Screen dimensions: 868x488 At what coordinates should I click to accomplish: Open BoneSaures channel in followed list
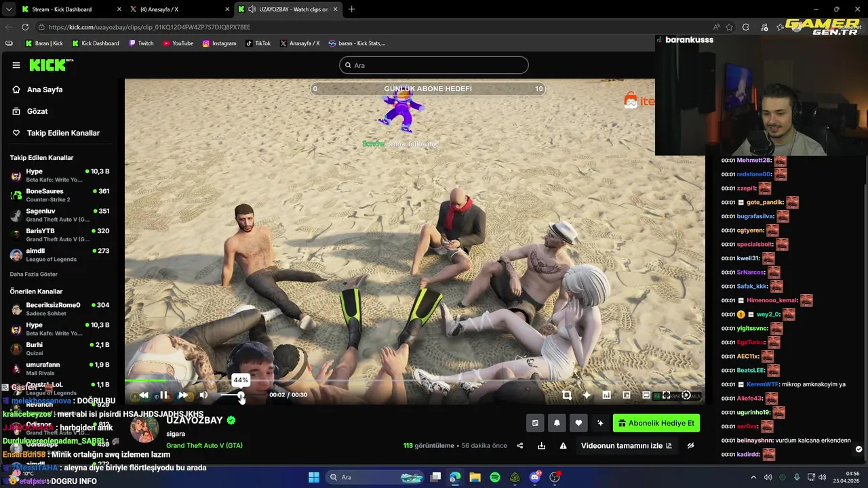point(59,195)
